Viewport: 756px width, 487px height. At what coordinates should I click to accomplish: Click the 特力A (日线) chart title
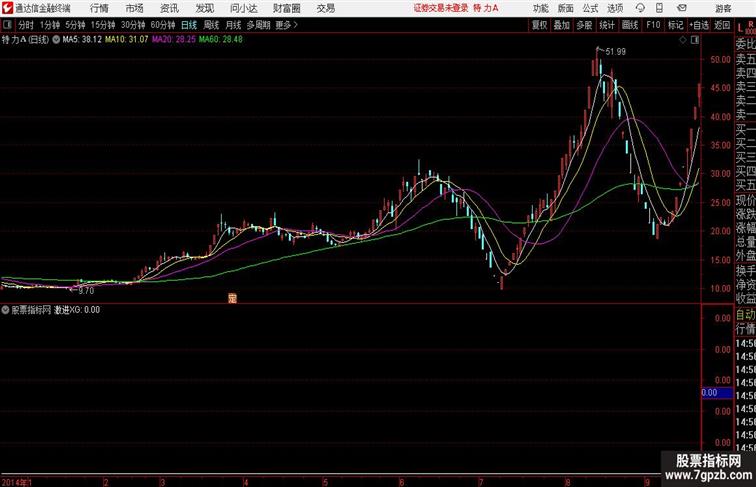[26, 40]
